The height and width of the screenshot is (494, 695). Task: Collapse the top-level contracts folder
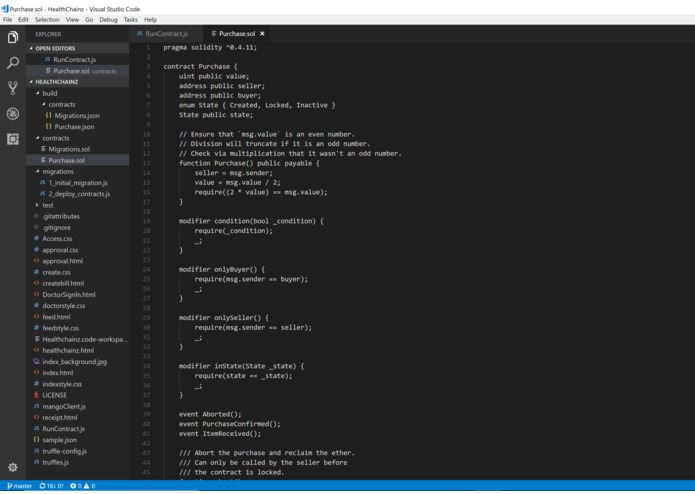tap(78, 138)
